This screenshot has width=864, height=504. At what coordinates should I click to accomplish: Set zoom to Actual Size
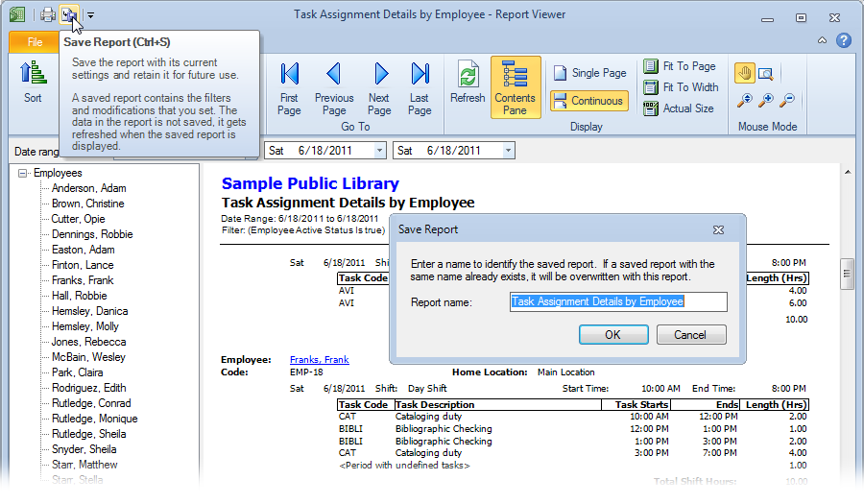[679, 108]
